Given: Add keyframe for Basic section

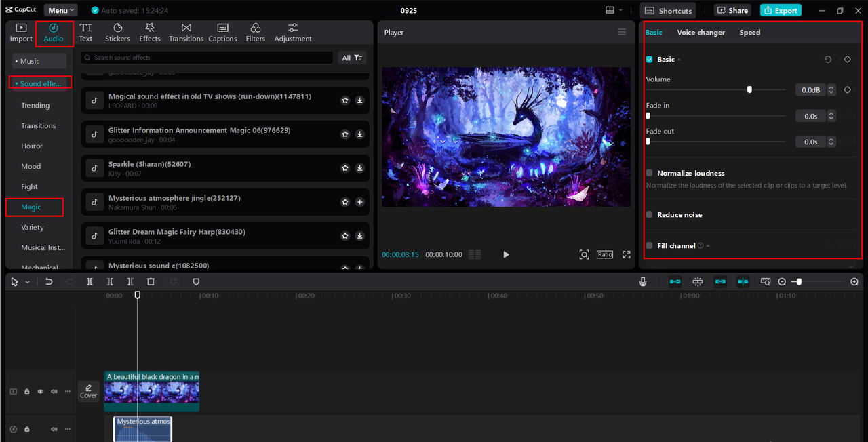Looking at the screenshot, I should (847, 60).
